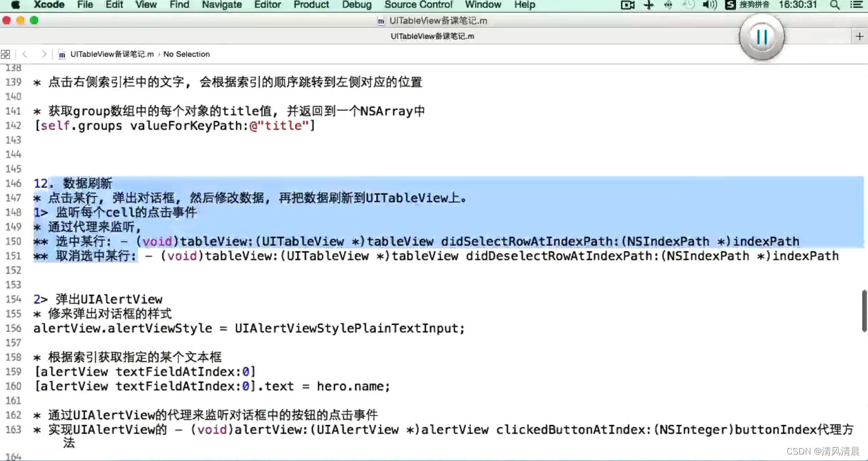Click the line about 点击右侧索引栏中的文字
The width and height of the screenshot is (868, 461).
click(x=228, y=83)
